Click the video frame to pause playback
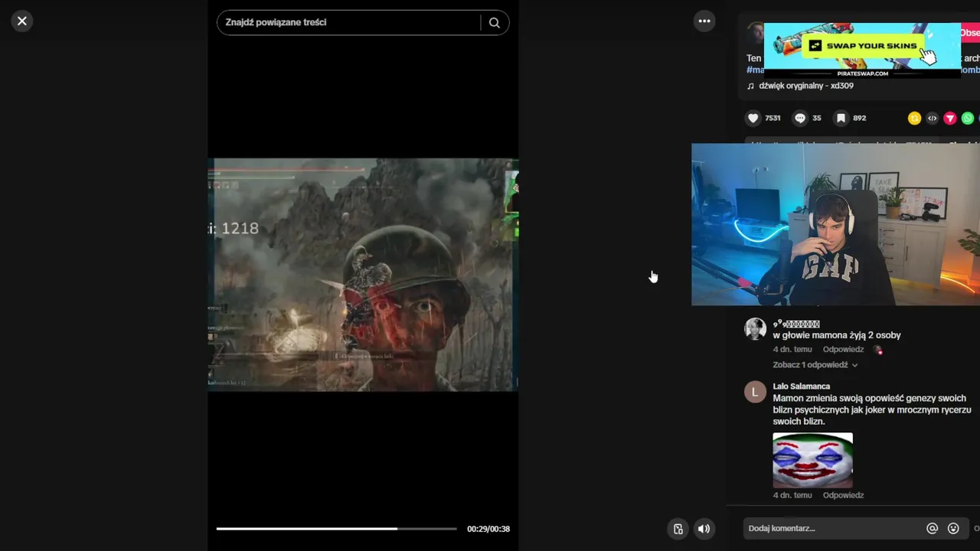The image size is (980, 551). coord(363,275)
